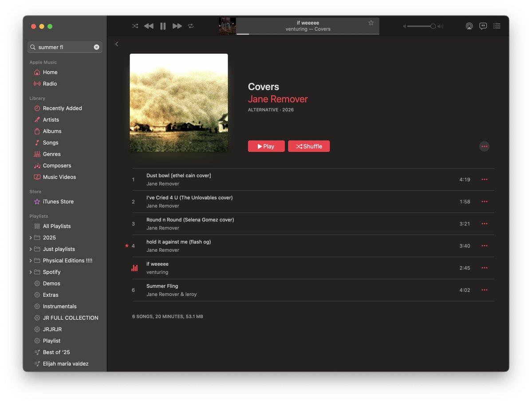Open options for Round n Round track

click(485, 224)
